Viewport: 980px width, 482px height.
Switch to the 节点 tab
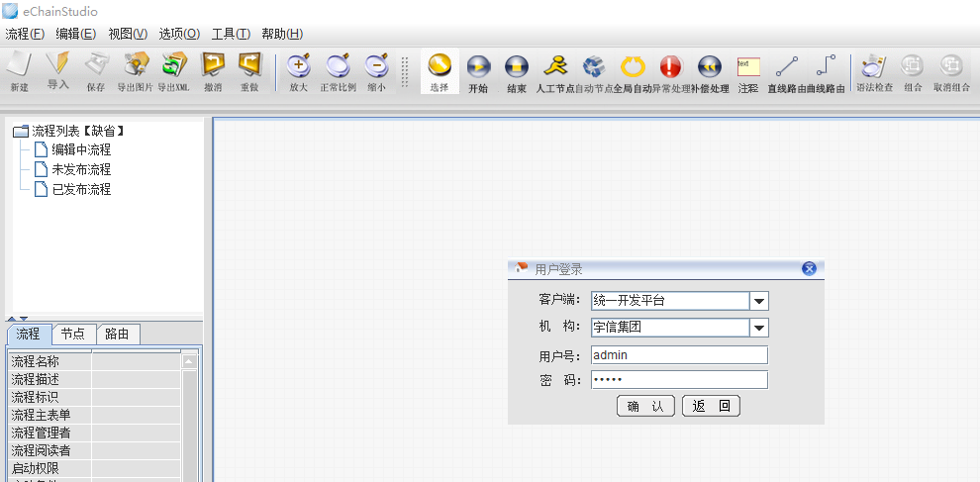pyautogui.click(x=73, y=334)
